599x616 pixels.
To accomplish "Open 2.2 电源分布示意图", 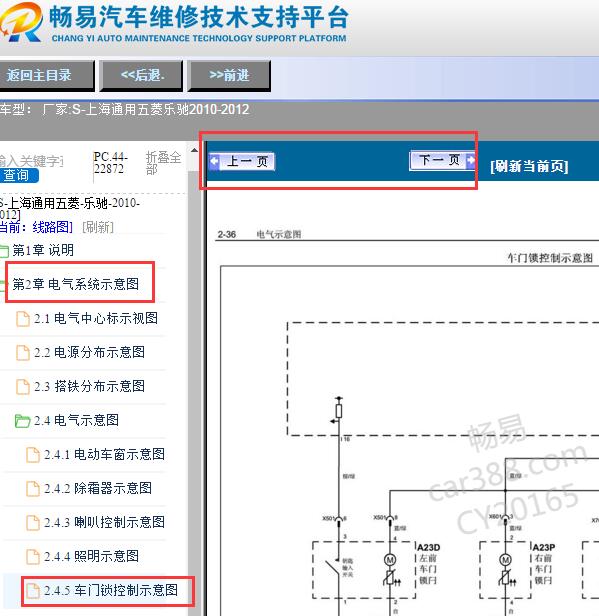I will [x=89, y=352].
